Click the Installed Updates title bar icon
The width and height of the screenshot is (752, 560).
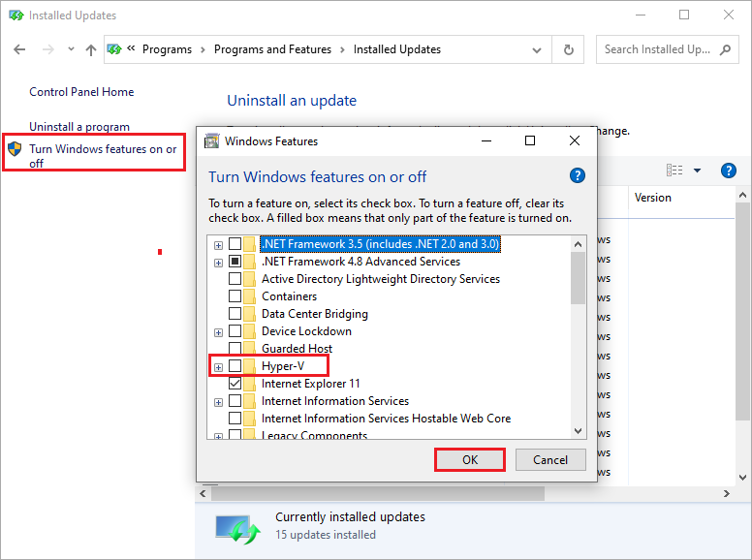(16, 16)
